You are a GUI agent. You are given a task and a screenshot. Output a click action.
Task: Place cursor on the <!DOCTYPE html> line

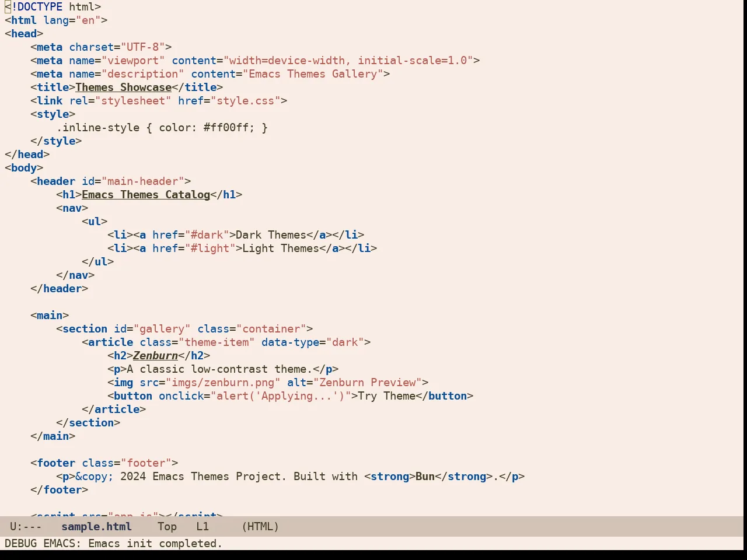[53, 7]
